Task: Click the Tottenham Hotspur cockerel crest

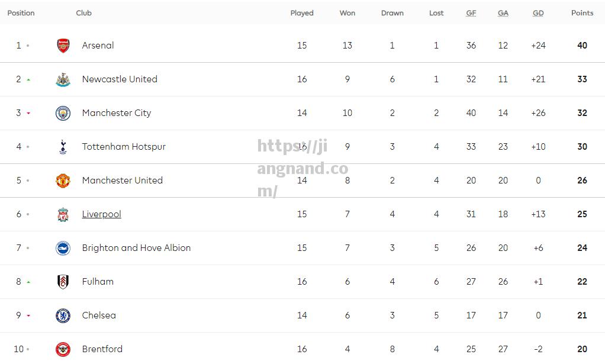Action: (x=63, y=147)
